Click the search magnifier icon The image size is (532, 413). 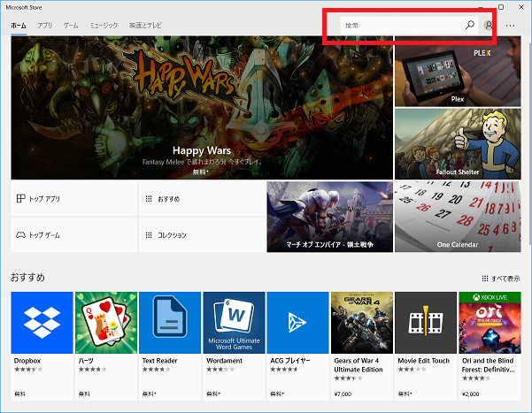coord(470,26)
